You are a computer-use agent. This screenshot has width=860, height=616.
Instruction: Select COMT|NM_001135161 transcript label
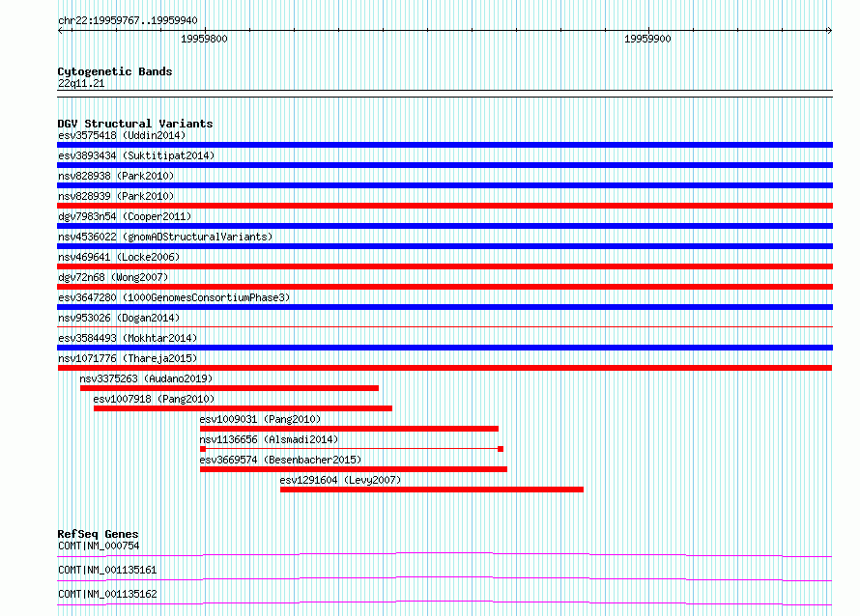point(107,570)
